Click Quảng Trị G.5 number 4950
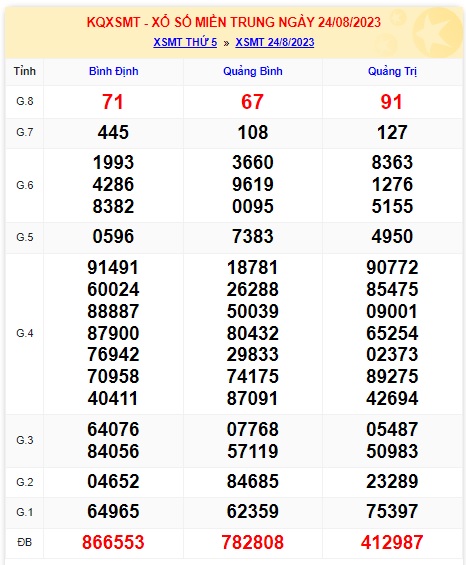Screen dimensions: 466x565 pyautogui.click(x=392, y=236)
